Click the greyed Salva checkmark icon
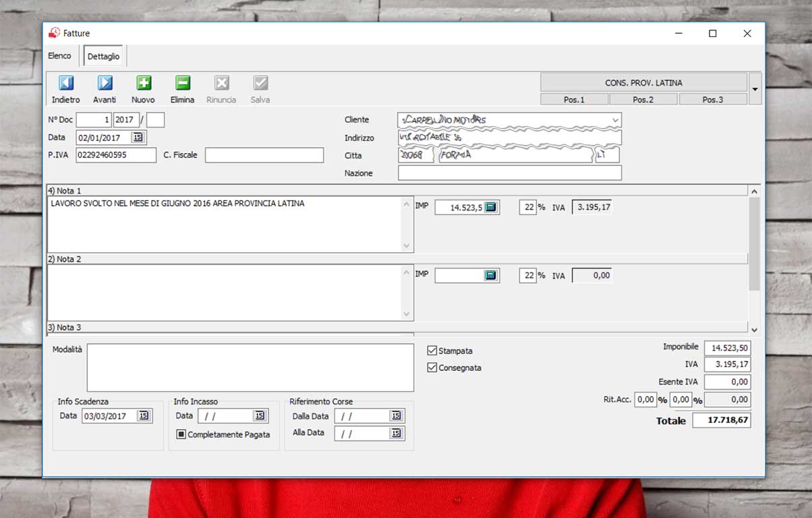812x518 pixels. [x=260, y=83]
